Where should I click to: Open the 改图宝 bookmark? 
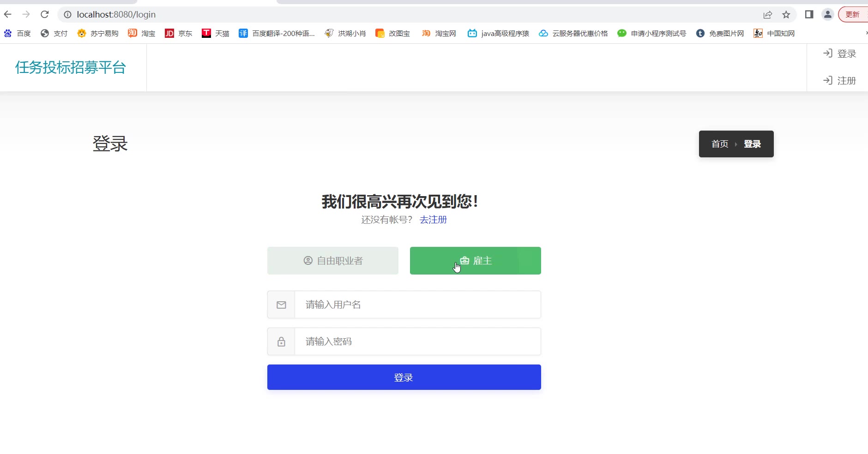point(393,33)
